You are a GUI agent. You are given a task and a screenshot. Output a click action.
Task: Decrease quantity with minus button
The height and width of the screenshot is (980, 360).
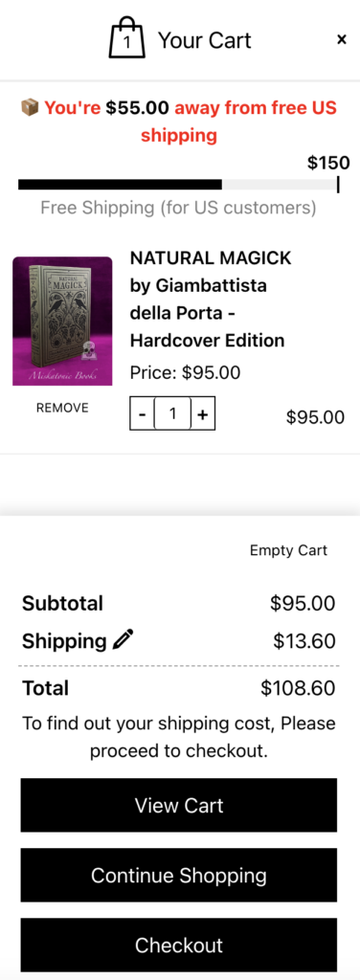pos(142,413)
